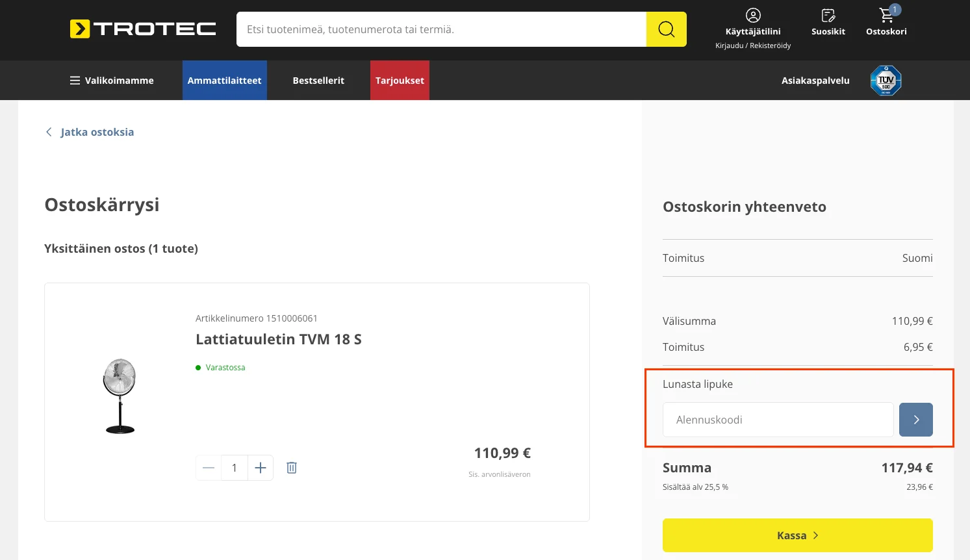Open the Ostoskori shopping cart icon
Screen dimensions: 970x560
click(887, 16)
